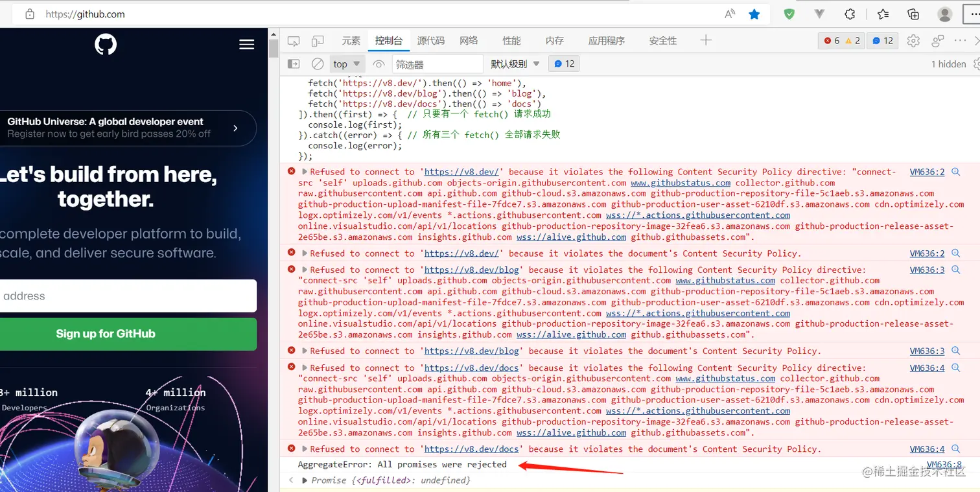Open the favorites list icon
The width and height of the screenshot is (980, 492).
[x=883, y=14]
